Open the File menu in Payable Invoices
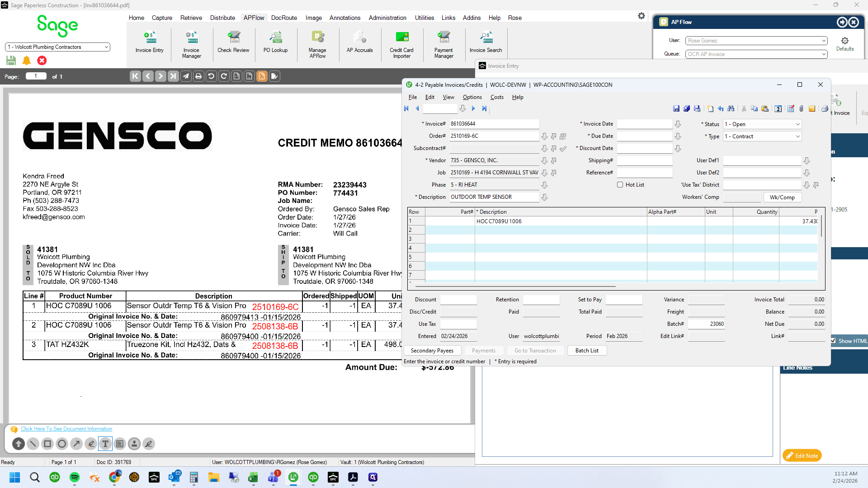This screenshot has height=488, width=868. tap(412, 97)
